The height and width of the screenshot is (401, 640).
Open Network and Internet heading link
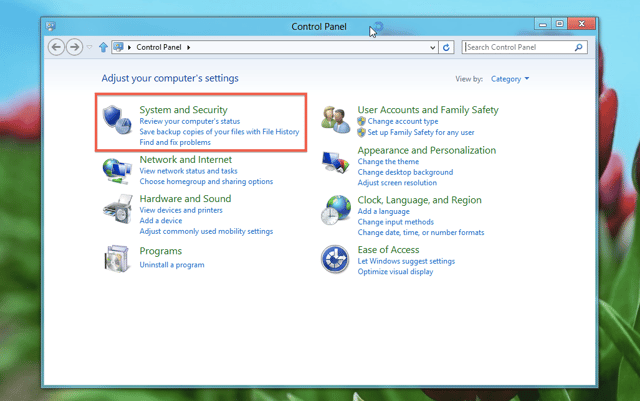[x=186, y=160]
